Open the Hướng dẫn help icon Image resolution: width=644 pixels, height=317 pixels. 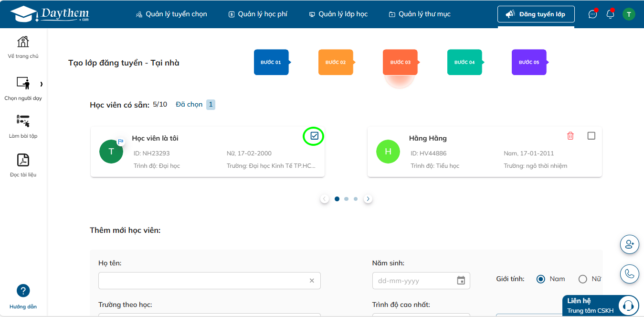coord(23,291)
